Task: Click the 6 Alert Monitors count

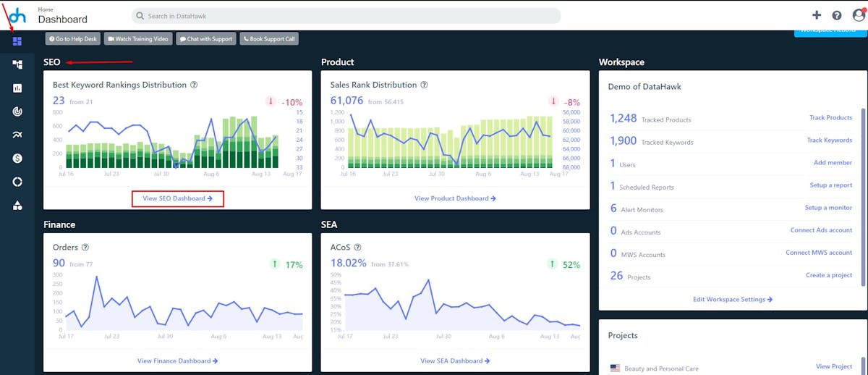Action: click(x=613, y=208)
